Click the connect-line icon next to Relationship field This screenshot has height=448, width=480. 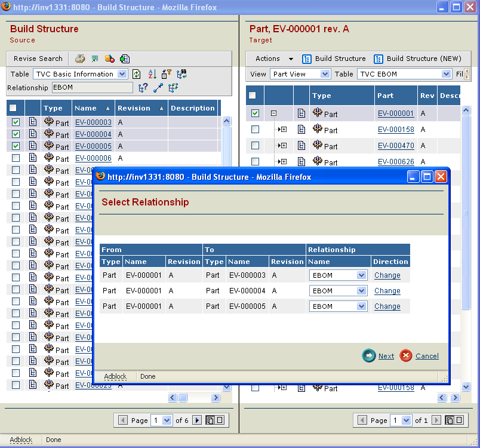(158, 88)
